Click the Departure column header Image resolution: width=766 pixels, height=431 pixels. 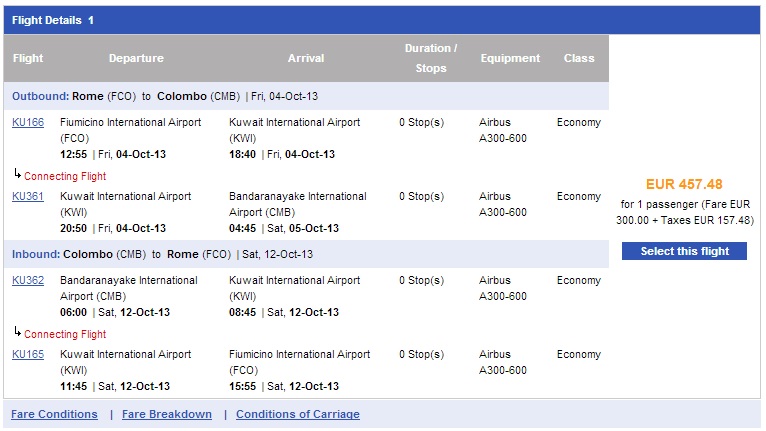click(136, 58)
